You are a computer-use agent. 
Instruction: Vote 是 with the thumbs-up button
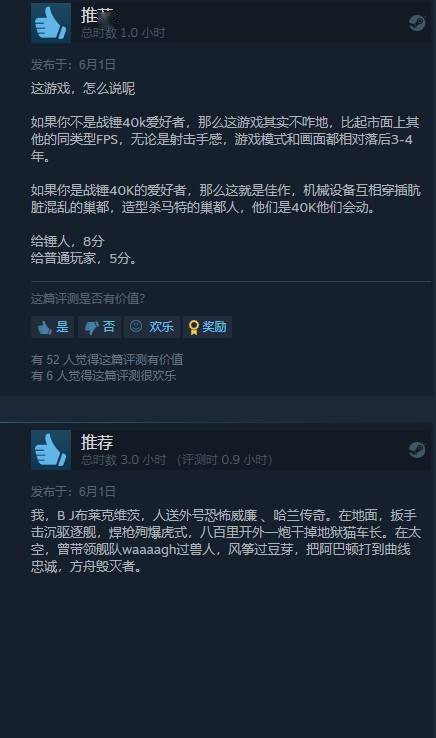coord(53,327)
